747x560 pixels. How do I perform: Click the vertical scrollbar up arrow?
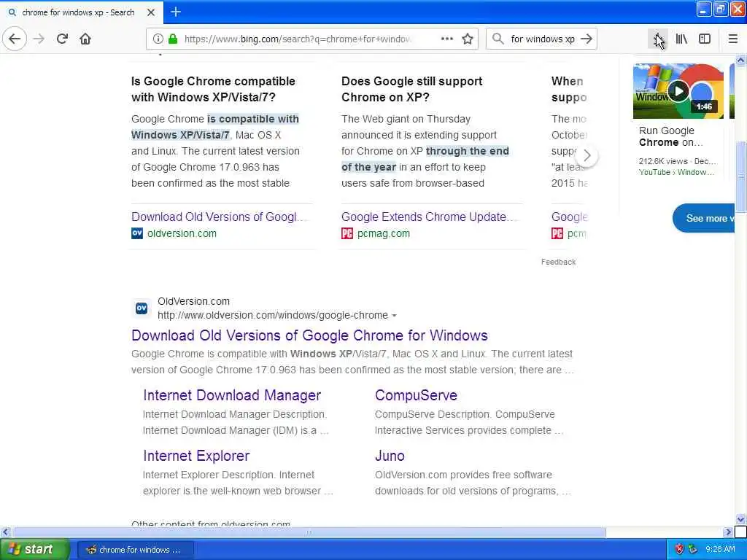coord(740,60)
